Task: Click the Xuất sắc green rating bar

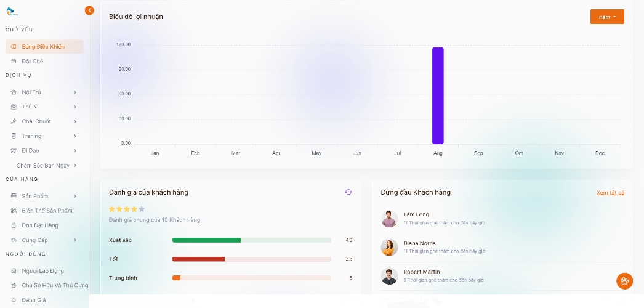Action: click(206, 240)
